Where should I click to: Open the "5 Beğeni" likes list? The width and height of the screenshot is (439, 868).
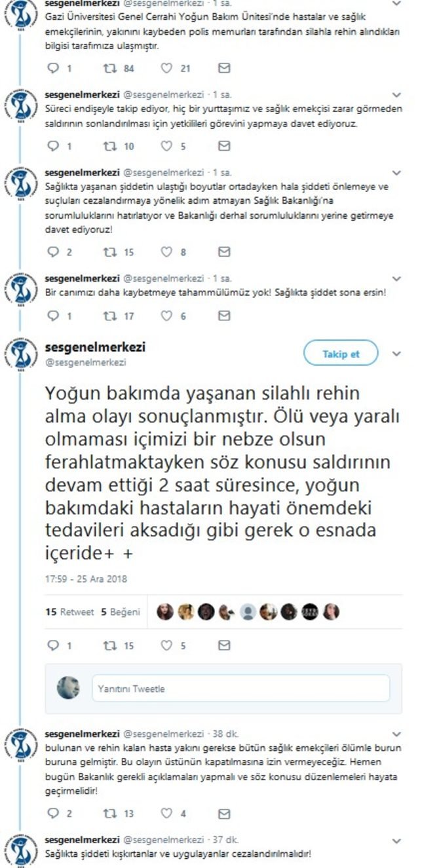click(x=121, y=612)
